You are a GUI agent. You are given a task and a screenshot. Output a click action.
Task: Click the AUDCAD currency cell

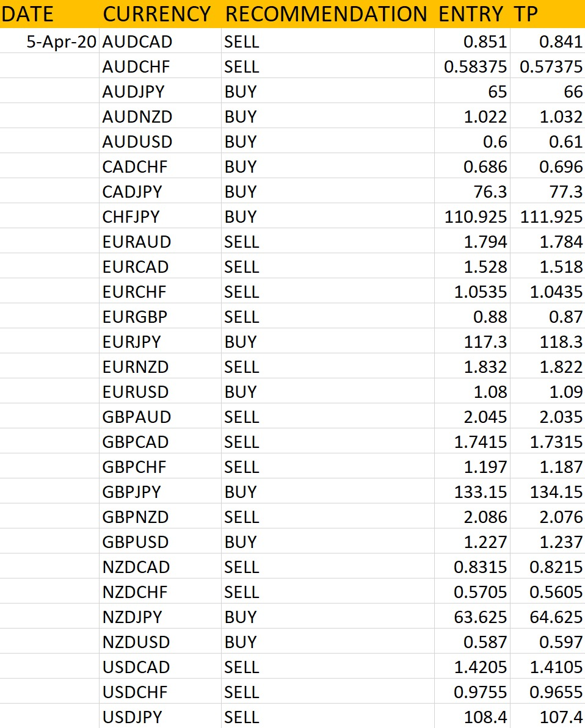160,41
